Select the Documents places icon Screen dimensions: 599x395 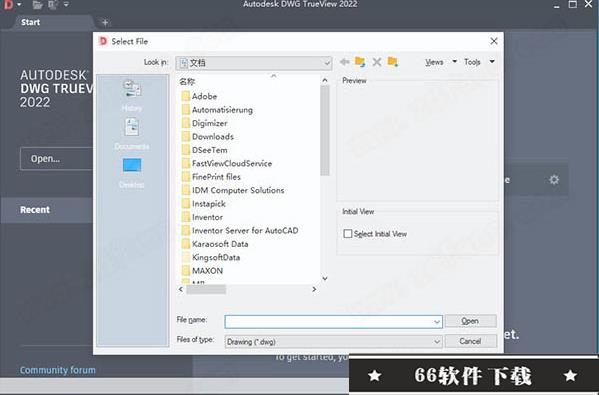[132, 133]
